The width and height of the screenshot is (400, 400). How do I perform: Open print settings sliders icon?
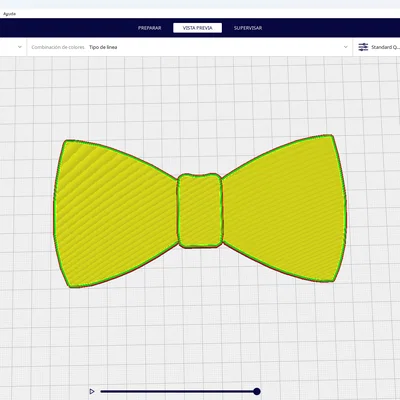click(363, 47)
